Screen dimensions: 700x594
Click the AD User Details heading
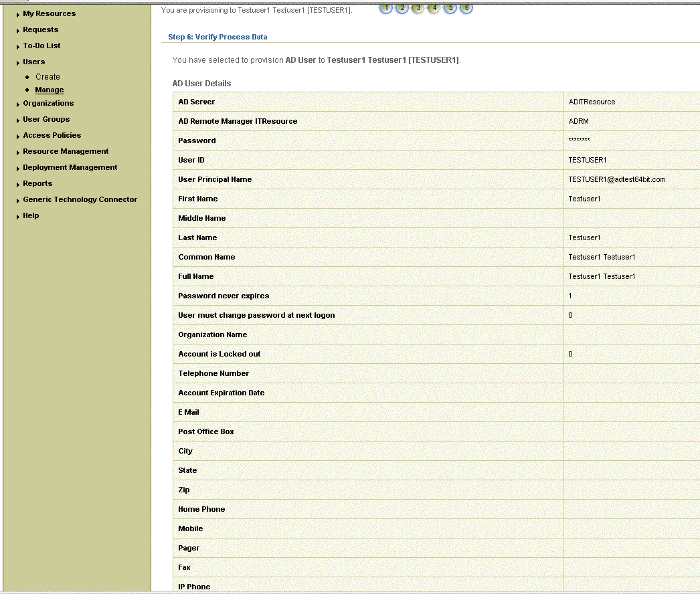click(x=202, y=84)
